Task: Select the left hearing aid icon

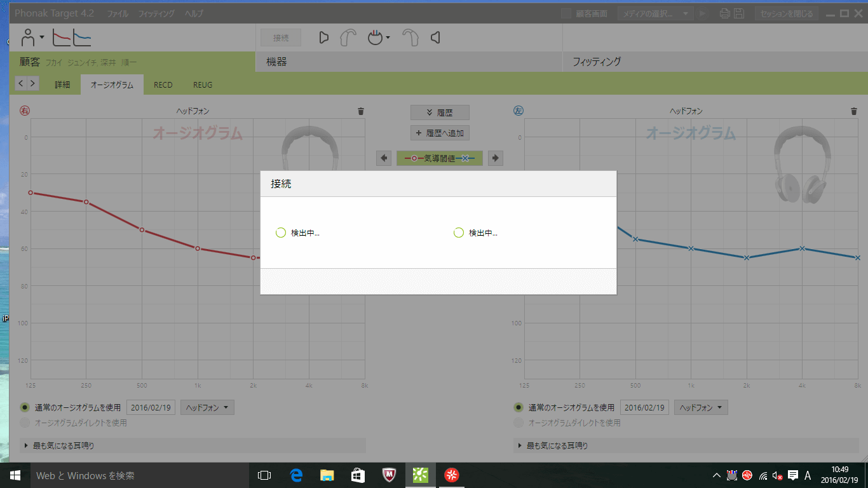Action: coord(348,38)
